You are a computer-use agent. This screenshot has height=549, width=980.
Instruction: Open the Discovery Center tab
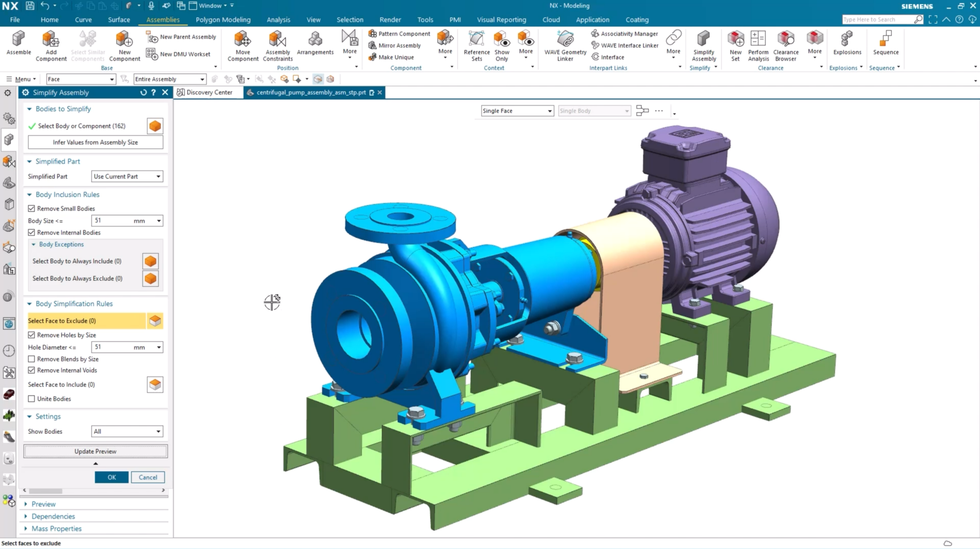pos(205,92)
